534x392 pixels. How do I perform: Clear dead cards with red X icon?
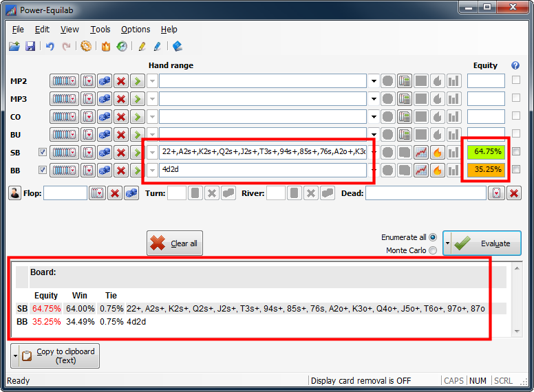point(514,193)
